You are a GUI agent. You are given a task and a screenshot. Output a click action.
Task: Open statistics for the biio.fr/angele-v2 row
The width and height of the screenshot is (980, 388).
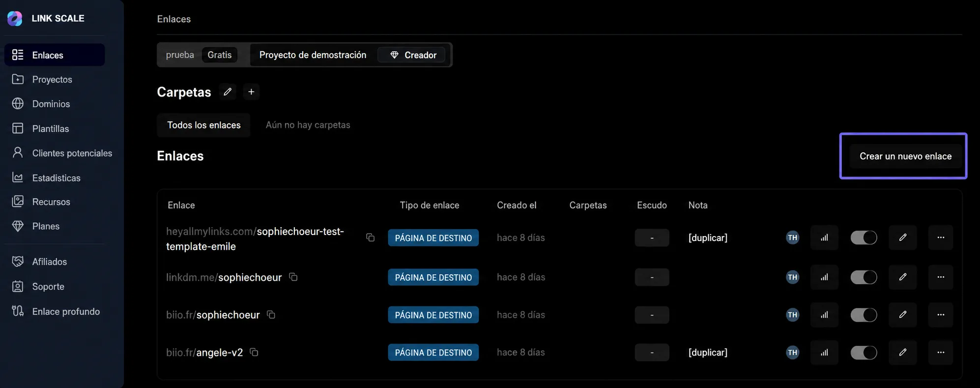click(824, 352)
